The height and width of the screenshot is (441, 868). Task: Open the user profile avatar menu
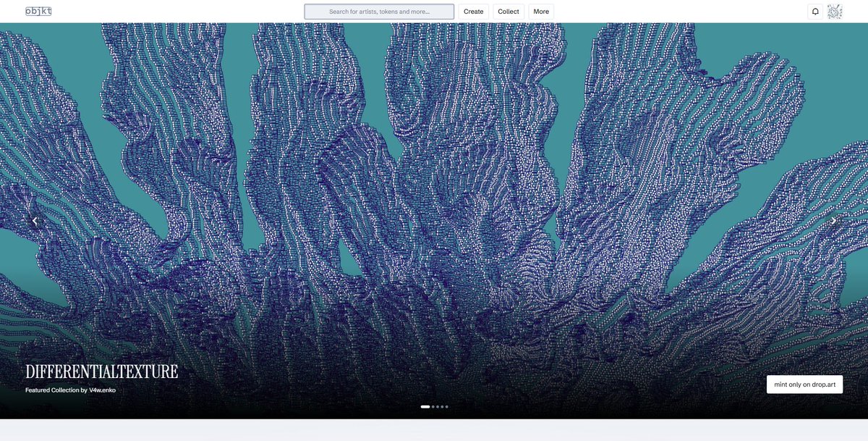[x=835, y=12]
